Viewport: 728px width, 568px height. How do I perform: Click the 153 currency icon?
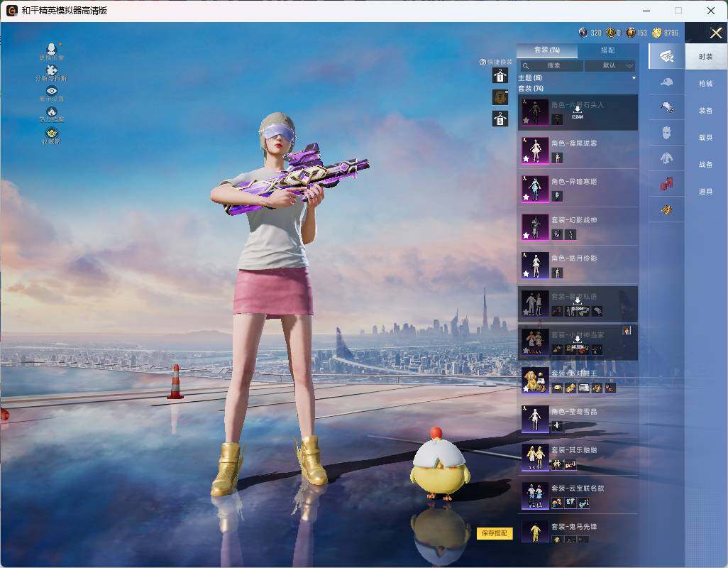click(x=631, y=32)
